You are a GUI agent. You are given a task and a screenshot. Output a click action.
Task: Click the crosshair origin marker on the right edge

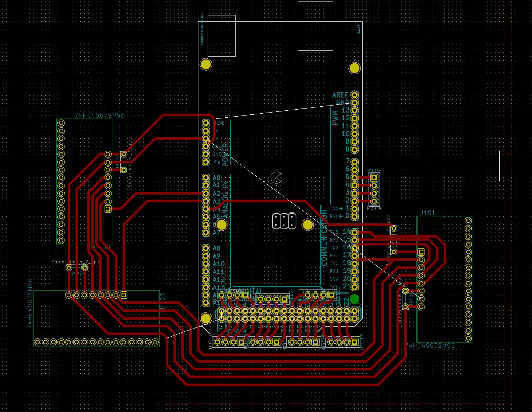click(x=500, y=166)
